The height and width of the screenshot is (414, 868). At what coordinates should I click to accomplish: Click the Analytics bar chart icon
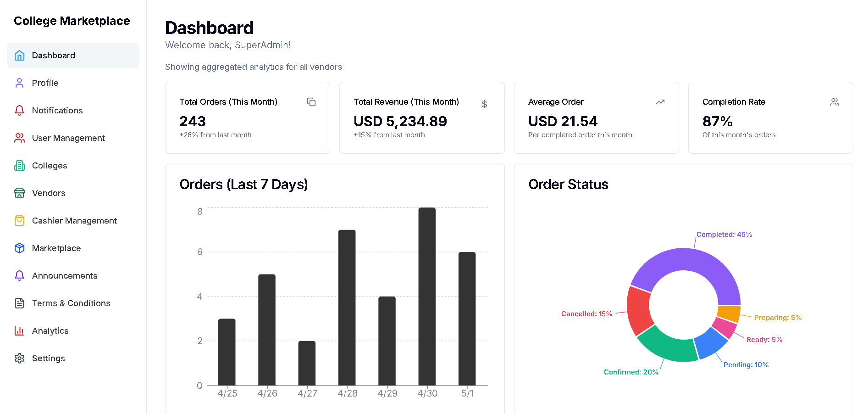coord(19,331)
